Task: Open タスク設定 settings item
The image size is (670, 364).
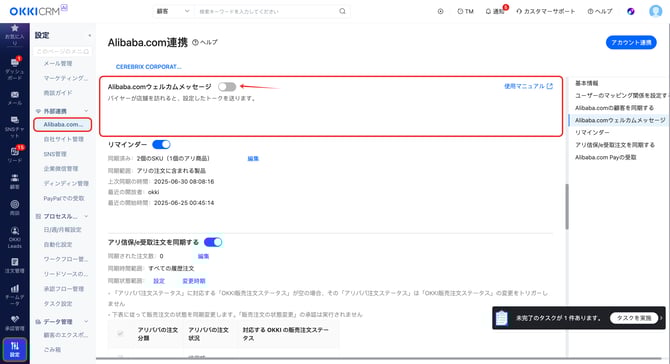Action: [58, 304]
